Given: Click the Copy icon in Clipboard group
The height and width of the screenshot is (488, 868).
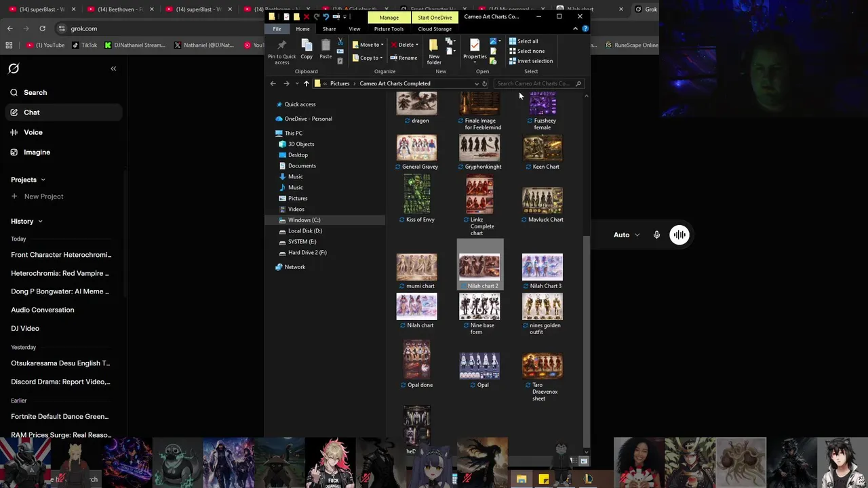Looking at the screenshot, I should [307, 45].
